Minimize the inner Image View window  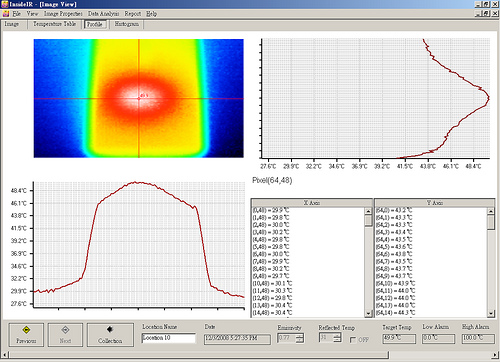pyautogui.click(x=478, y=14)
